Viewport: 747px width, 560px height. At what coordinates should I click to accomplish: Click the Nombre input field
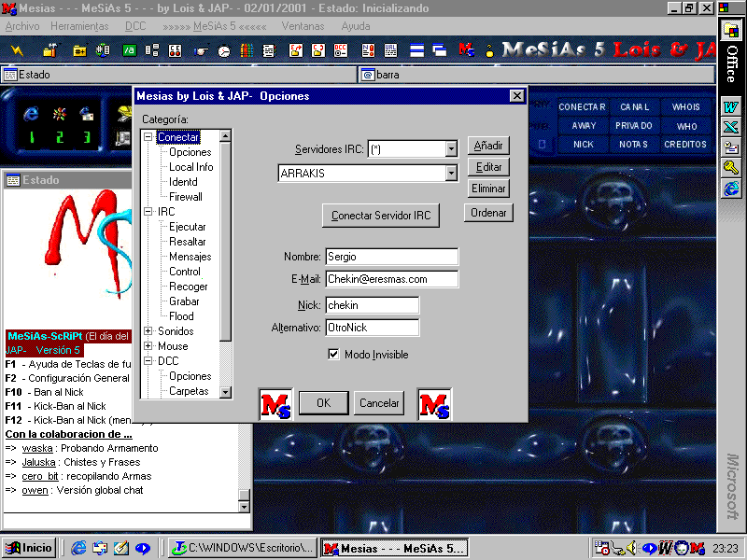pos(392,257)
